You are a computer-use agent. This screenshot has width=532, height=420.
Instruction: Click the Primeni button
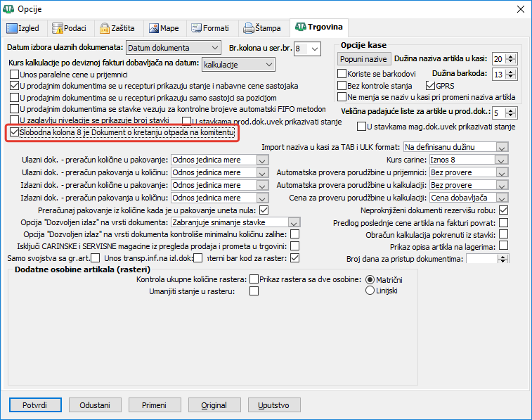155,405
